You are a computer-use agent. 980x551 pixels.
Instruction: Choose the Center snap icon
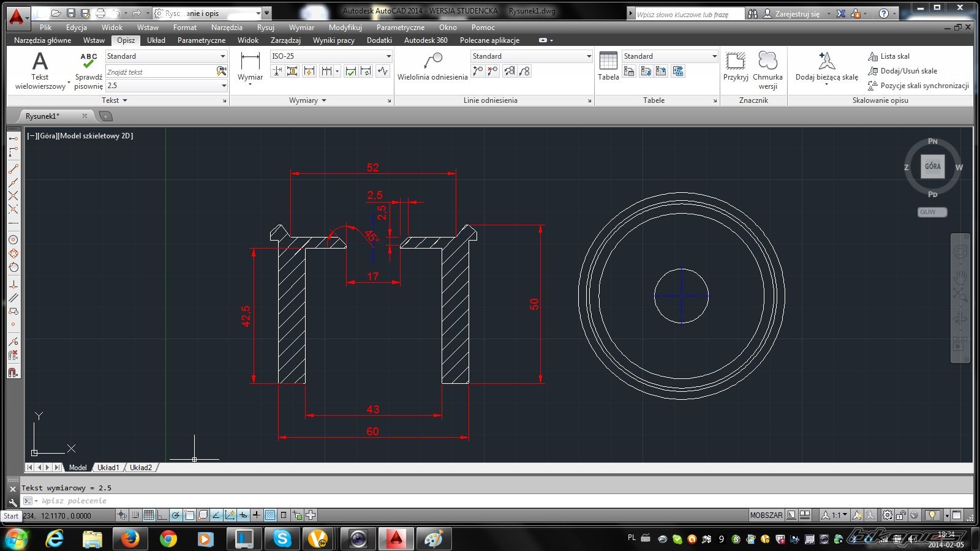(13, 240)
